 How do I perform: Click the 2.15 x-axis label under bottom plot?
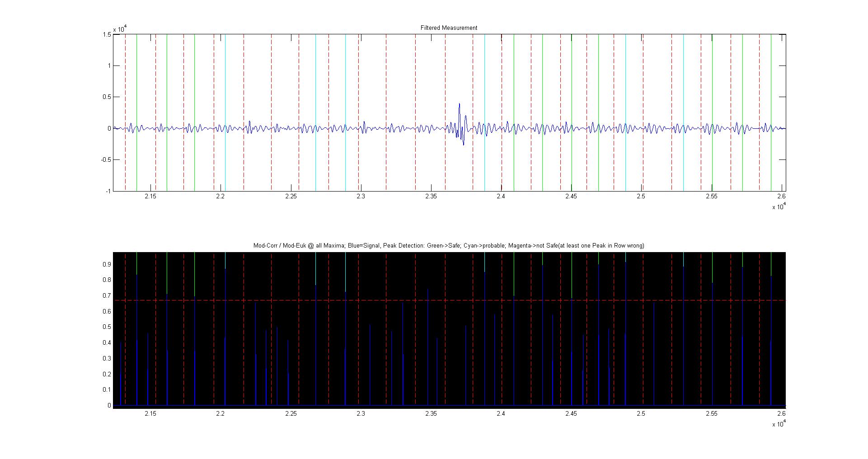[x=150, y=414]
